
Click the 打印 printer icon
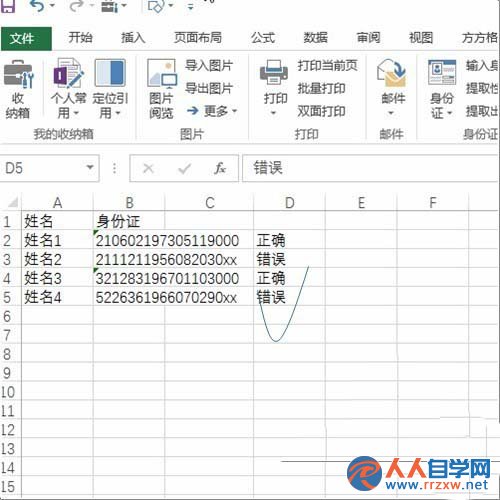coord(274,72)
